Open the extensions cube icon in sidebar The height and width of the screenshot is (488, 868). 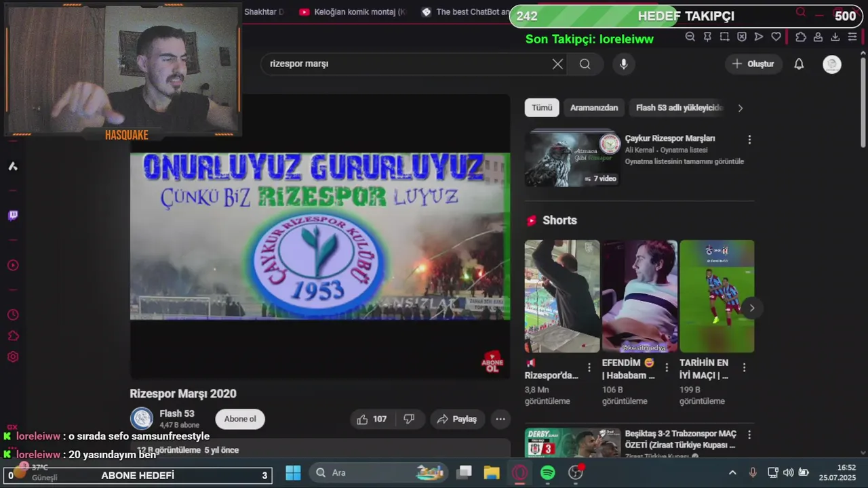(13, 335)
